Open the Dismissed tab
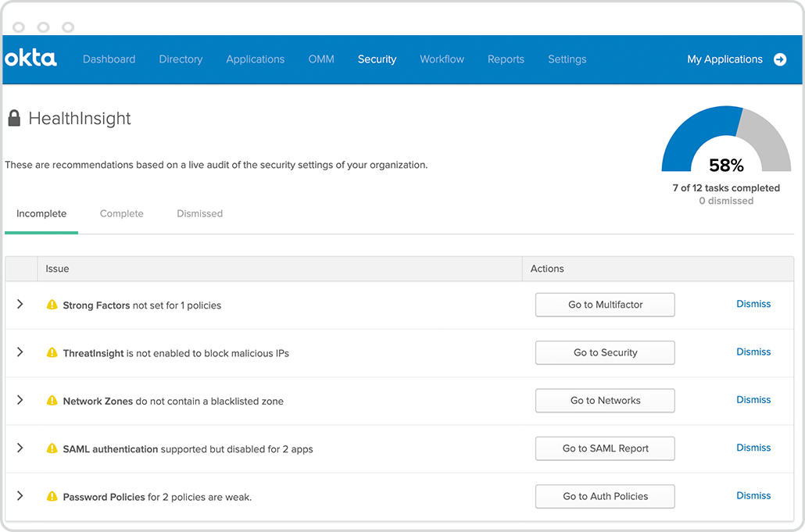Image resolution: width=805 pixels, height=532 pixels. (199, 213)
